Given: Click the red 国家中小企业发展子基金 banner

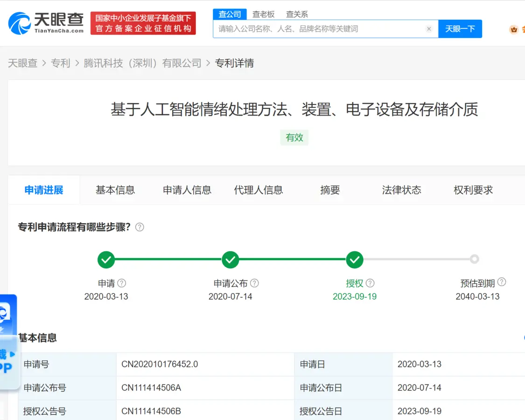Looking at the screenshot, I should click(x=143, y=23).
